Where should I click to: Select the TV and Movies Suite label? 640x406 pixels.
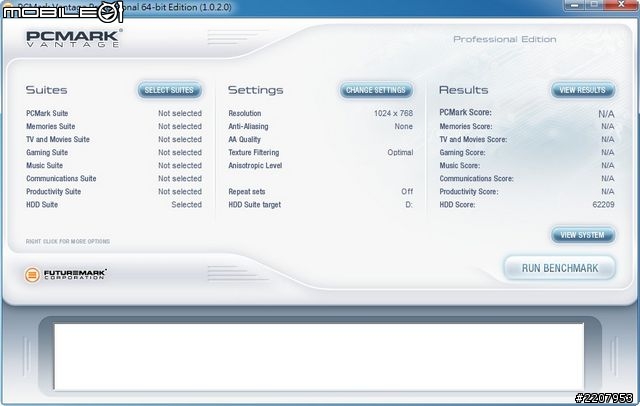point(58,140)
